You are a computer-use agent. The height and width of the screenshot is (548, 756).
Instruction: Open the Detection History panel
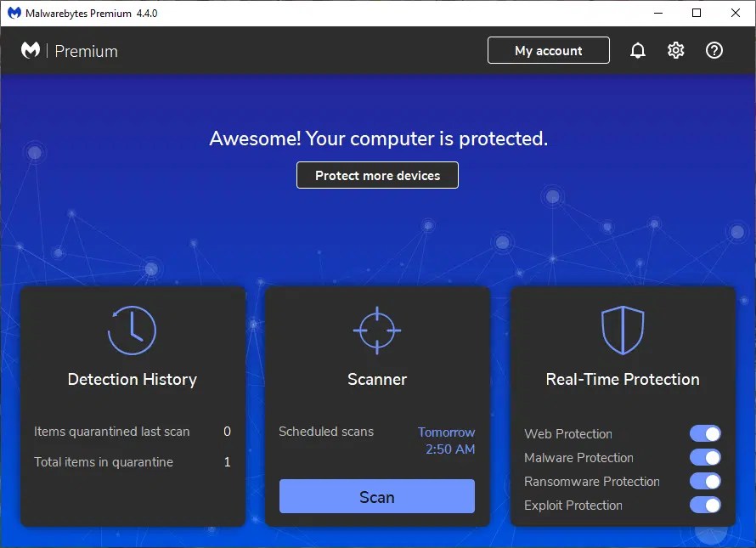click(x=133, y=379)
